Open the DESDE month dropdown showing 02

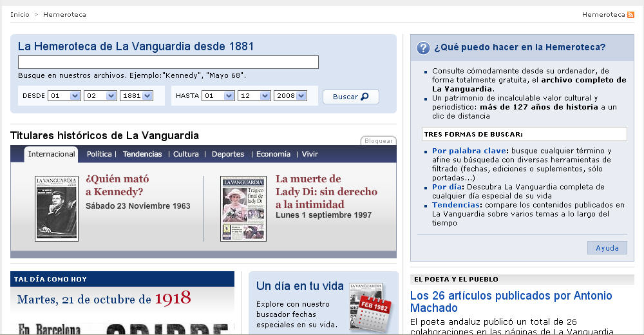pyautogui.click(x=100, y=96)
